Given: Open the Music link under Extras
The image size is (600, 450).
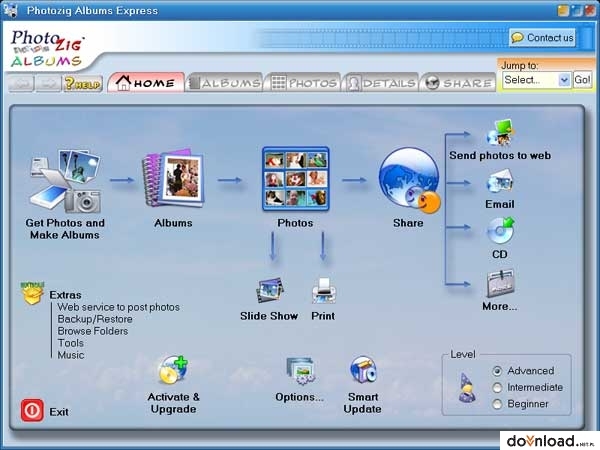Looking at the screenshot, I should [x=71, y=355].
